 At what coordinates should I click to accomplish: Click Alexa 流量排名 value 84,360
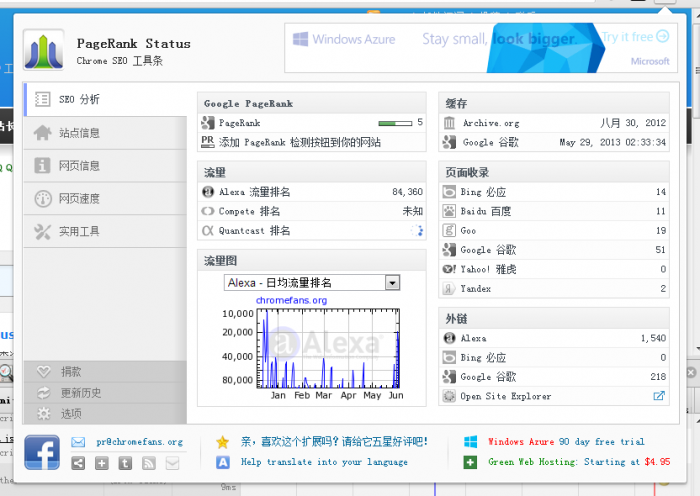tap(407, 192)
